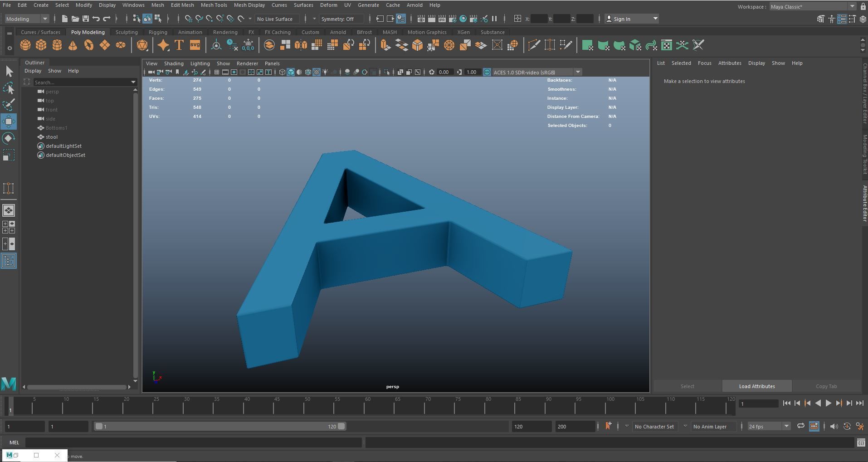This screenshot has height=462, width=868.
Task: Open the Outliner Display menu
Action: tap(33, 71)
